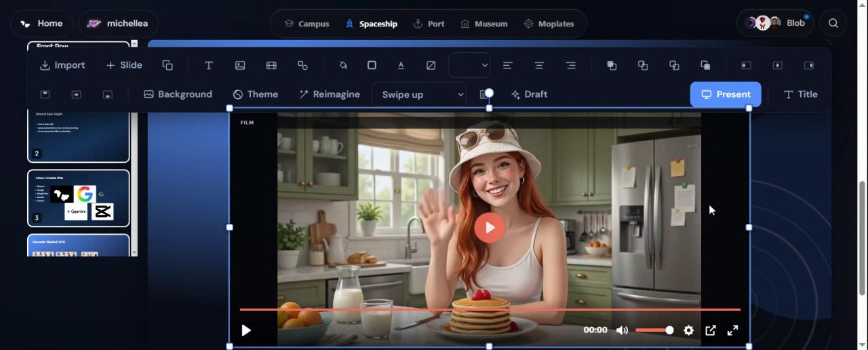The height and width of the screenshot is (350, 868).
Task: Select slide 3 thumbnail with Google logo
Action: 79,198
